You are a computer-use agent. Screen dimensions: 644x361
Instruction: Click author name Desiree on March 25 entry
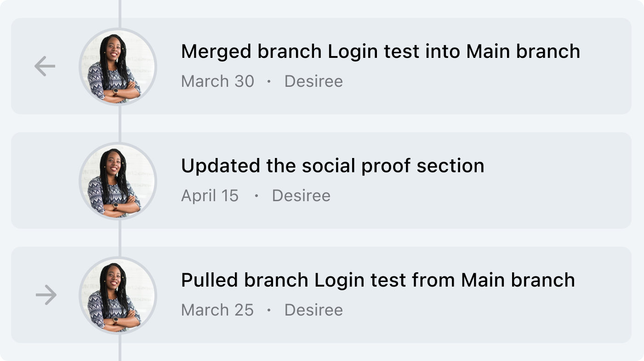point(313,310)
